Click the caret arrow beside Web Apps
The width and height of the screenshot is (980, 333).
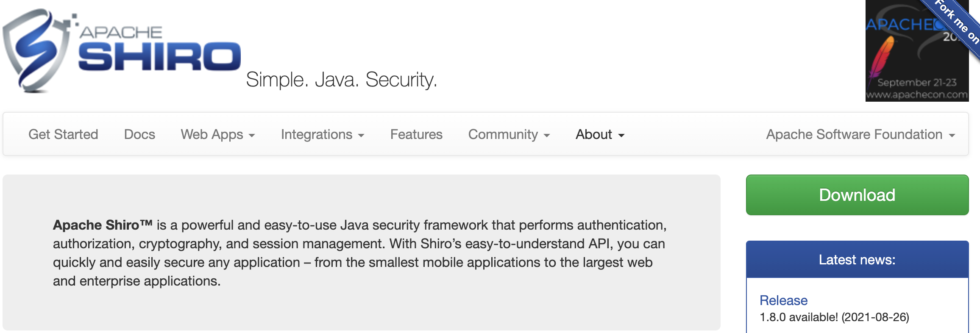pyautogui.click(x=252, y=136)
